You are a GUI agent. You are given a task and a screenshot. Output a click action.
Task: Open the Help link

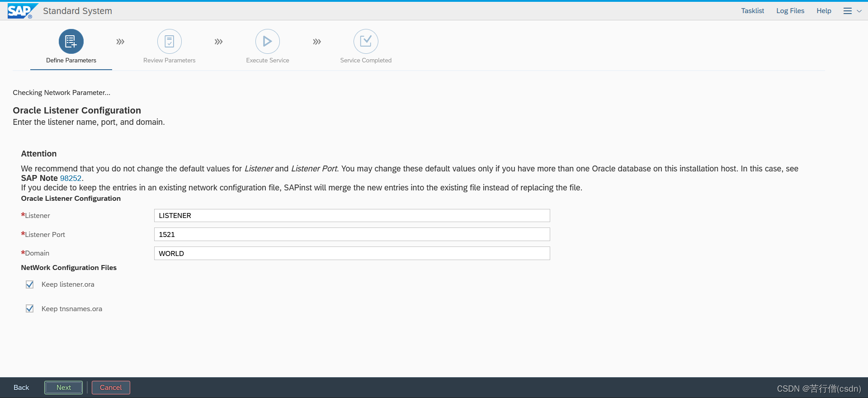point(824,11)
